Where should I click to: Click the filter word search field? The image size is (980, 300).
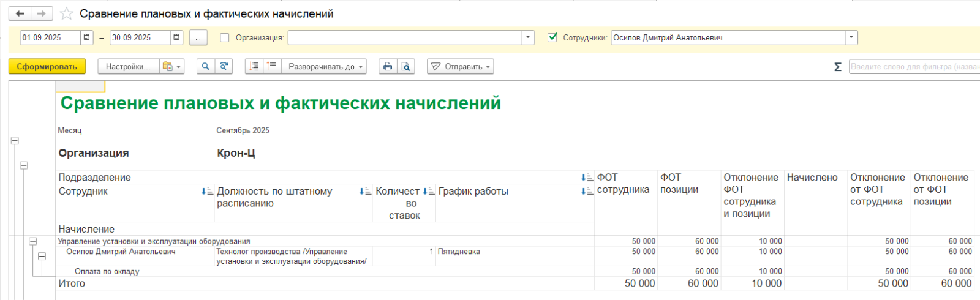[x=914, y=67]
